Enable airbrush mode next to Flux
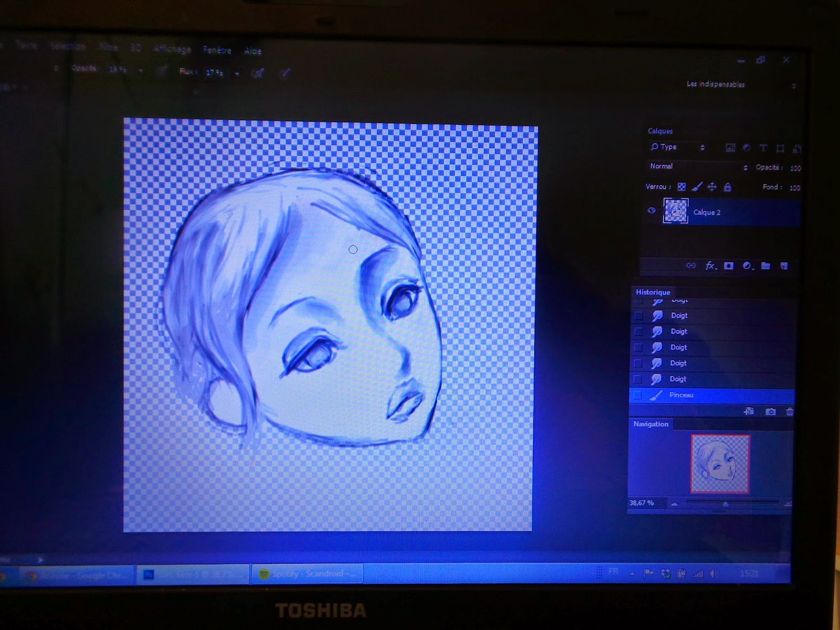Image resolution: width=840 pixels, height=630 pixels. pyautogui.click(x=258, y=73)
